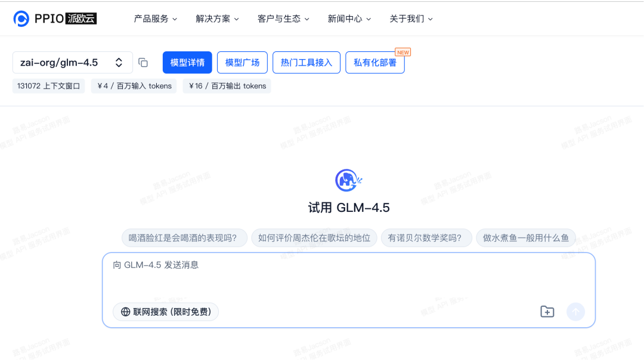Image resolution: width=644 pixels, height=360 pixels.
Task: Open the 新闻中心 menu
Action: (x=349, y=19)
